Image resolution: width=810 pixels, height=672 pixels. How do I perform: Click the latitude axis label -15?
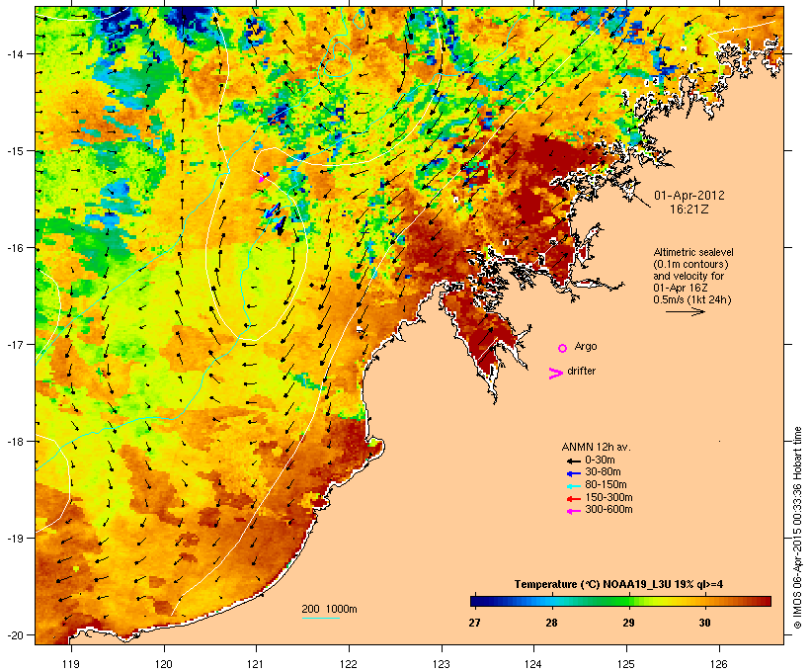tap(14, 151)
